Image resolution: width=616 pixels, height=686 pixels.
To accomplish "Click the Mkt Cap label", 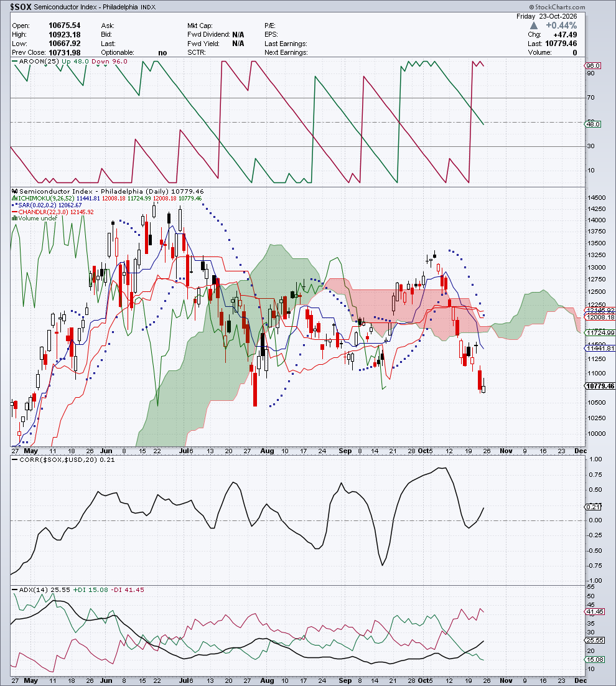I will click(x=200, y=26).
